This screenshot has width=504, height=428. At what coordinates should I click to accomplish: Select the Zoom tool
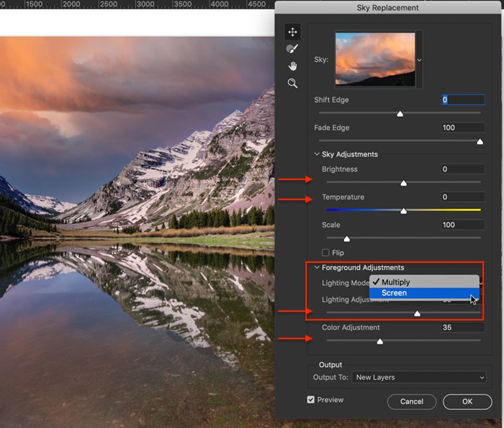click(292, 84)
